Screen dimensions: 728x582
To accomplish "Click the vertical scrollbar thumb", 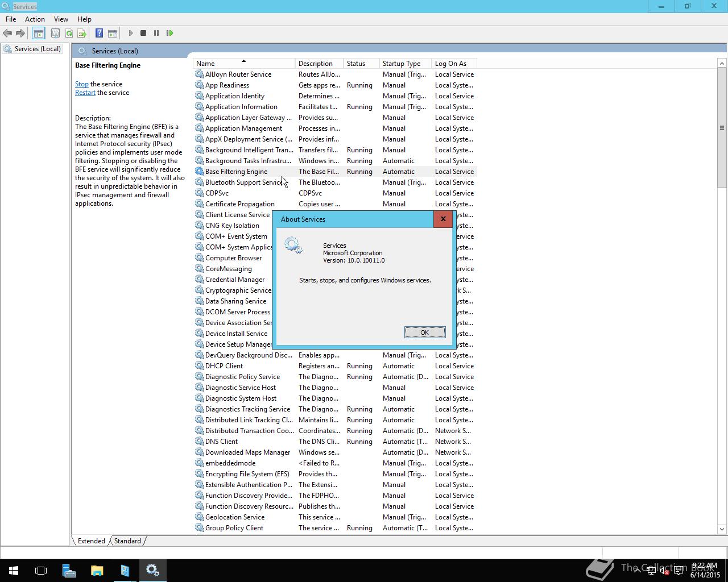I will [722, 128].
